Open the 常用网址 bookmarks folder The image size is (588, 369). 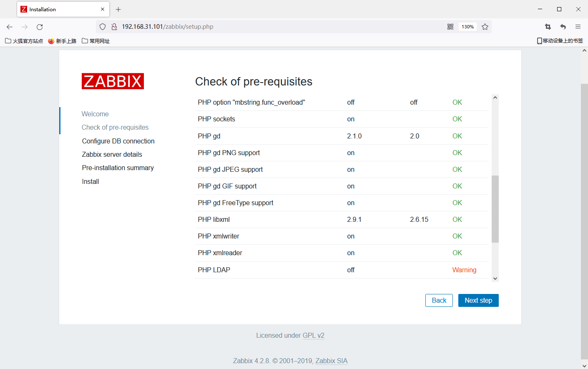95,40
